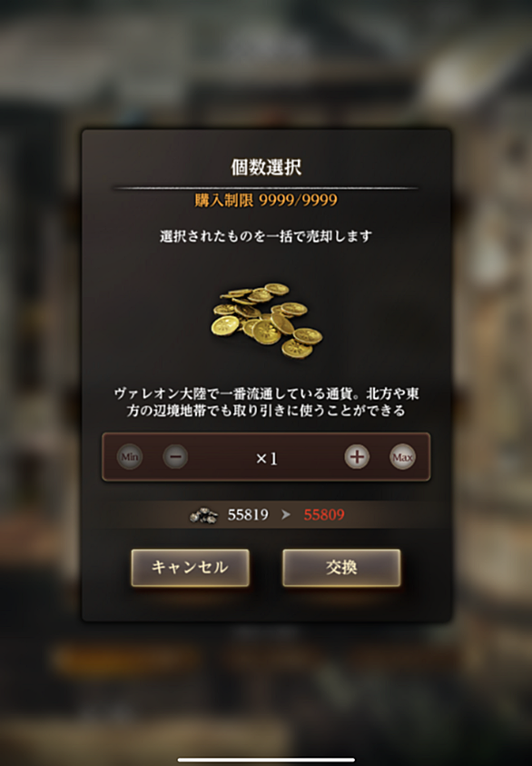Tap the arrow between the balances
This screenshot has width=532, height=766.
286,514
